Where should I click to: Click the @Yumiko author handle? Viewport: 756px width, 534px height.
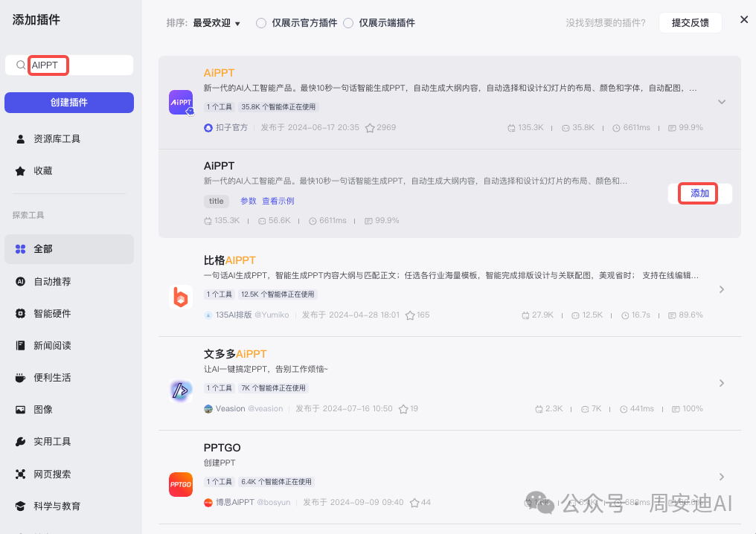[x=272, y=315]
